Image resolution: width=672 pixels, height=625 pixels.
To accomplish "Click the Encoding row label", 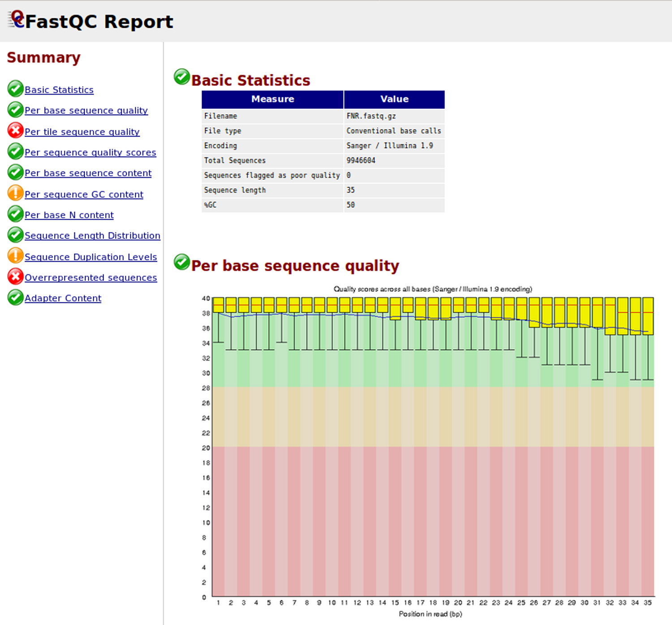I will (220, 146).
